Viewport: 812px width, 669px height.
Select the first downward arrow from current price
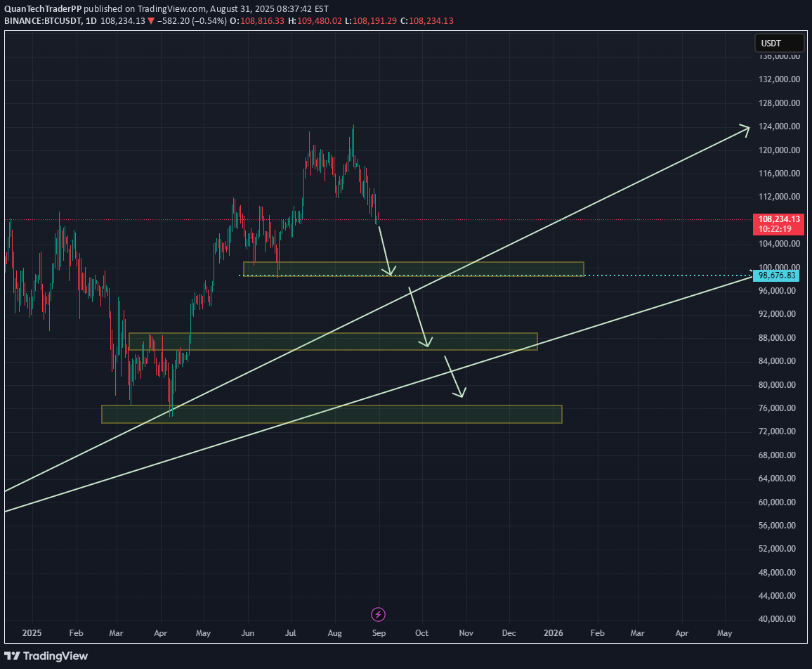tap(384, 250)
